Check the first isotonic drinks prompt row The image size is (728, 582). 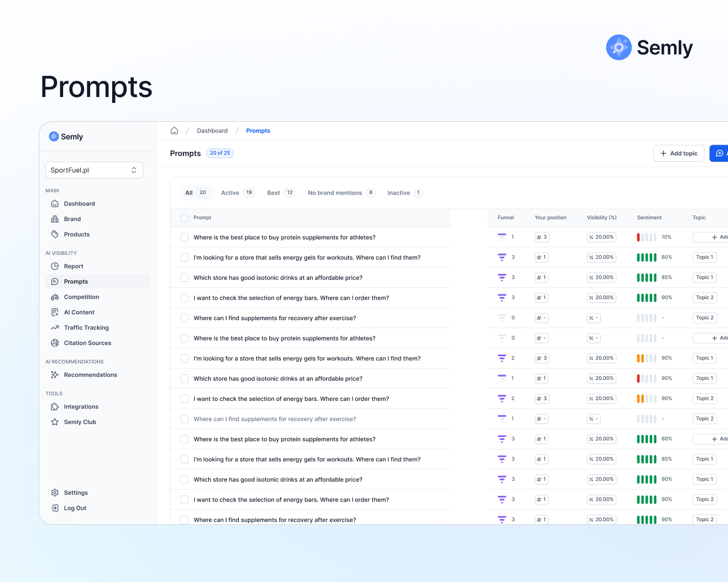(184, 278)
